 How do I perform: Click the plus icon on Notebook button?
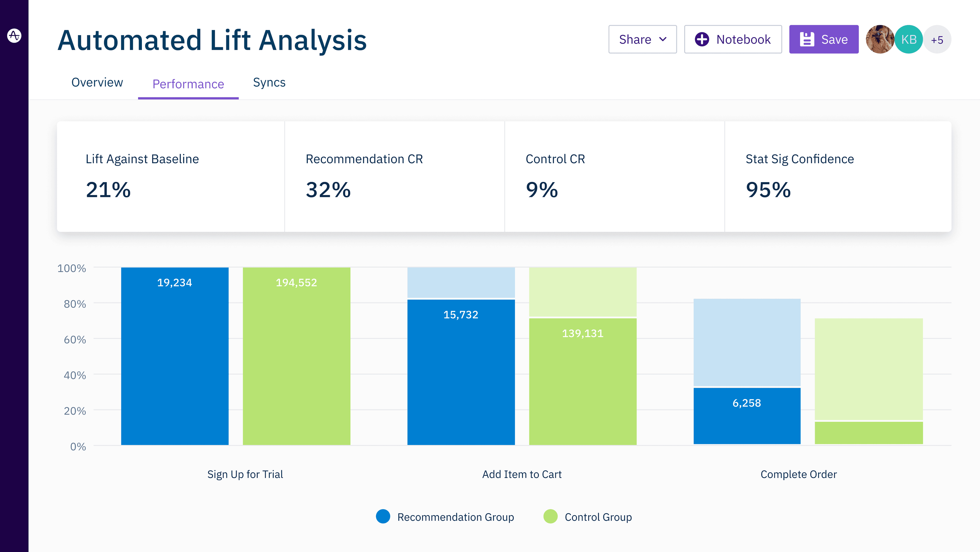pyautogui.click(x=702, y=39)
